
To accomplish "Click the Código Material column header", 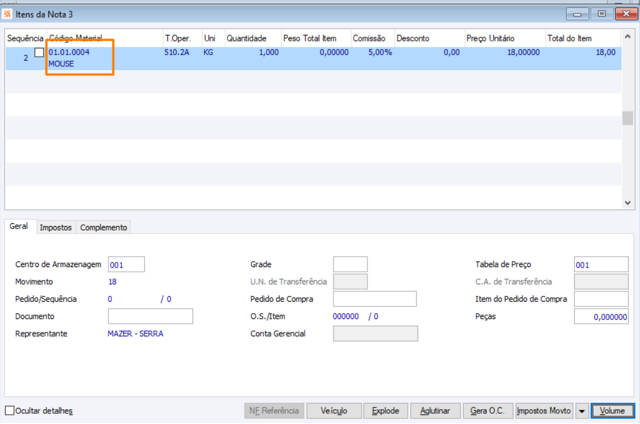I will click(x=105, y=38).
